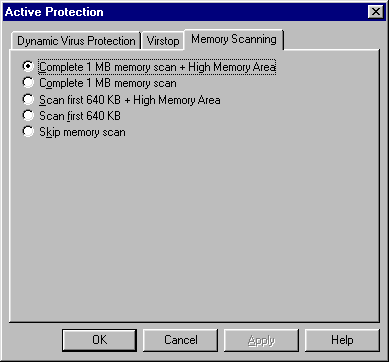This screenshot has height=362, width=389.
Task: Open the Virstop tab
Action: tap(163, 41)
